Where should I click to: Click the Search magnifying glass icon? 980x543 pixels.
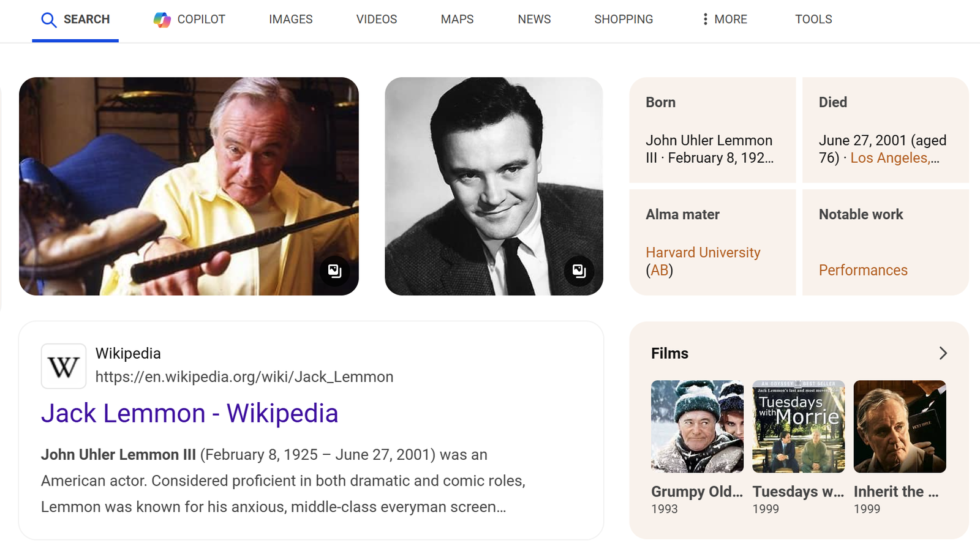(48, 20)
